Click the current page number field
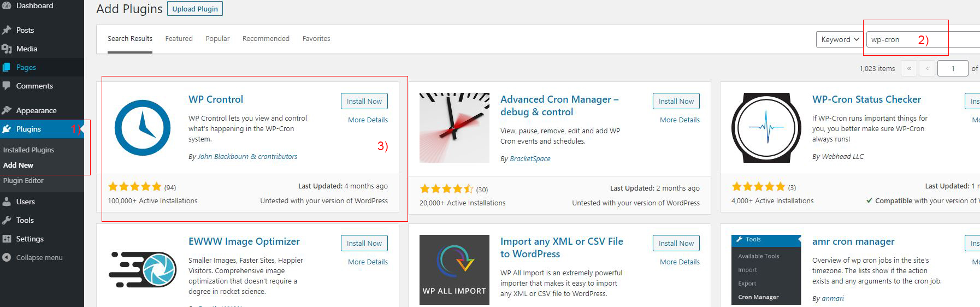Screen dimensions: 980x307 [952, 68]
